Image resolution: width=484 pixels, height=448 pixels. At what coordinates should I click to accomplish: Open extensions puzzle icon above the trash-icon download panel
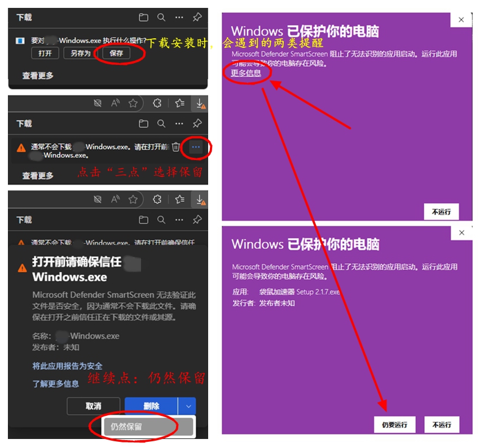[157, 103]
